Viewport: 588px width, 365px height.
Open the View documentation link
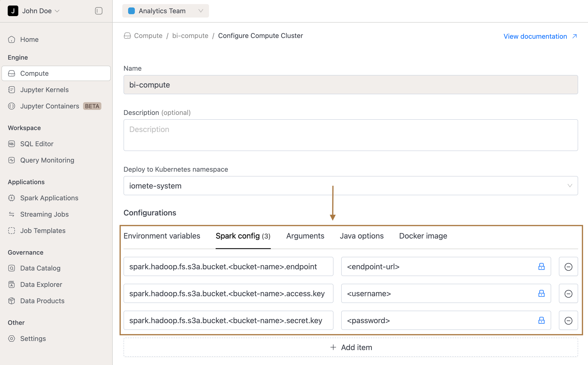tap(535, 36)
